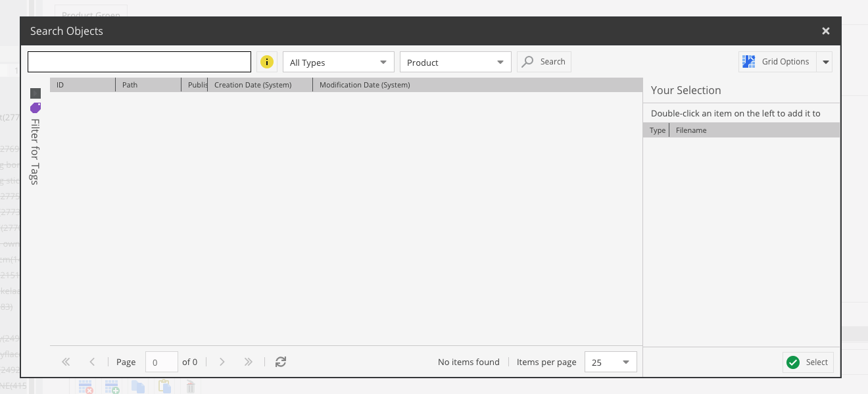868x394 pixels.
Task: Click the grid delete-row icon behind the dialog
Action: click(x=85, y=386)
